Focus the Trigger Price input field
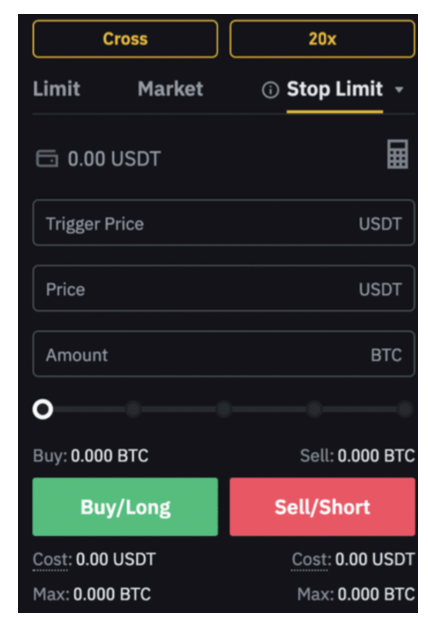The image size is (428, 622). click(x=224, y=223)
